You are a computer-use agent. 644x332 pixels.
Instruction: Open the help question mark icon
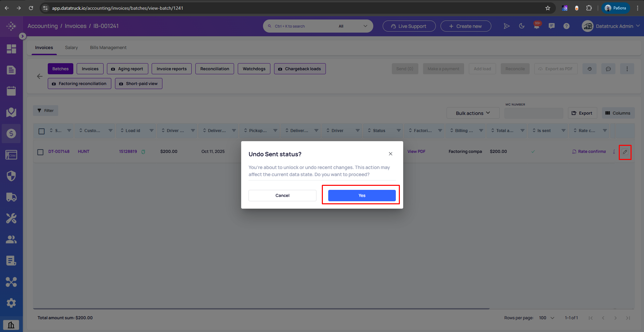pos(567,26)
